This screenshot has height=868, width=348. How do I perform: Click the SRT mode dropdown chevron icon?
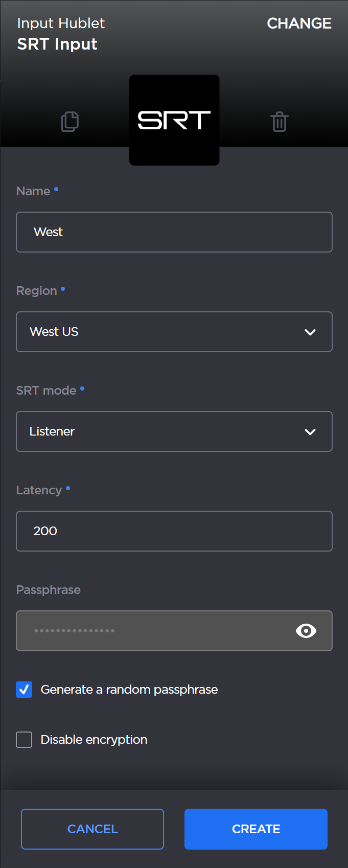310,431
